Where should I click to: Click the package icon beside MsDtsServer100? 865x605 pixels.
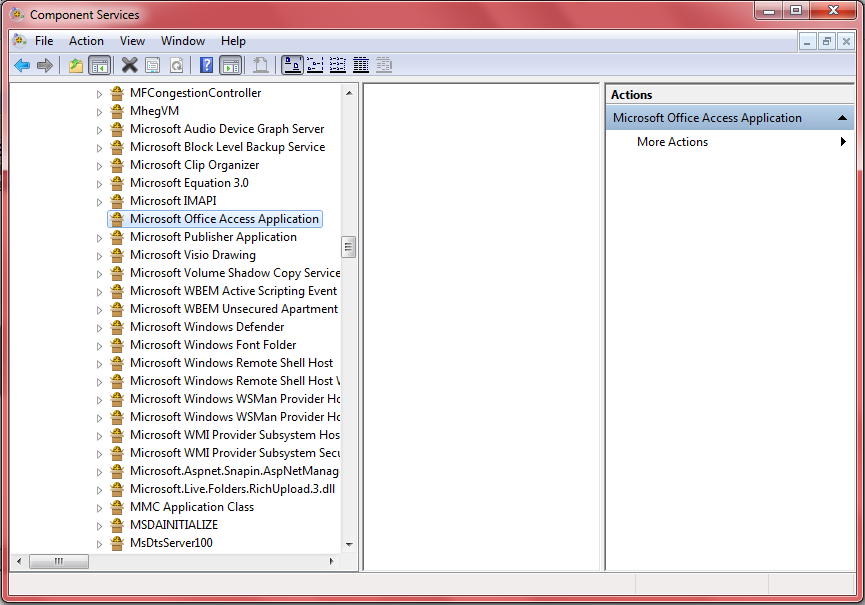pos(116,543)
